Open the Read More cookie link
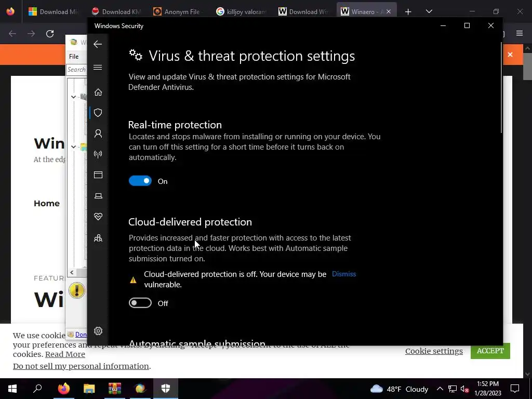This screenshot has width=532, height=399. pyautogui.click(x=65, y=354)
